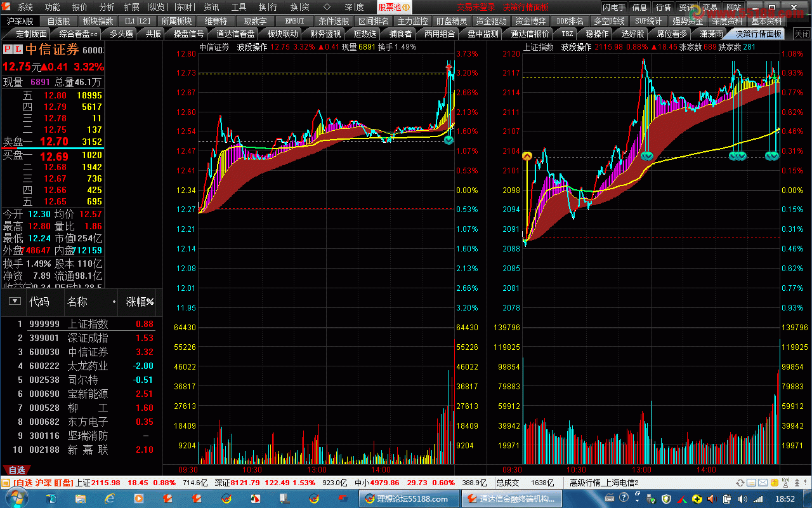This screenshot has height=508, width=812.
Task: Select the 新嘉联 row in the list
Action: 81,450
